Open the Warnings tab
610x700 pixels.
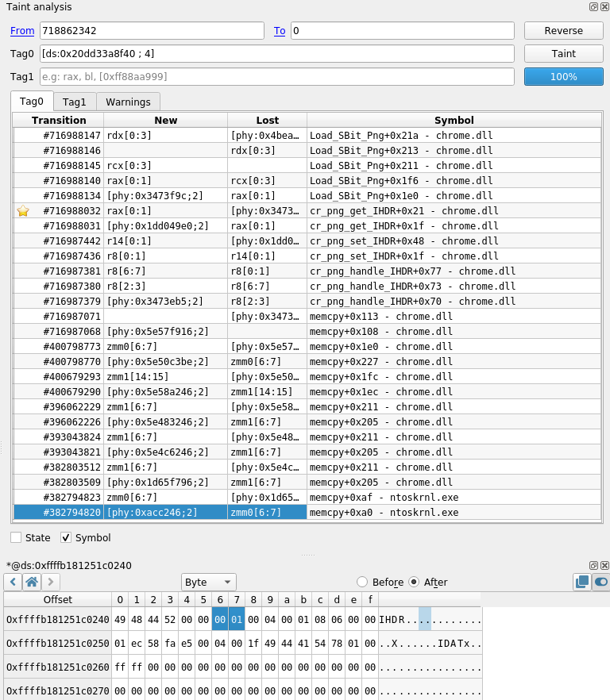128,102
